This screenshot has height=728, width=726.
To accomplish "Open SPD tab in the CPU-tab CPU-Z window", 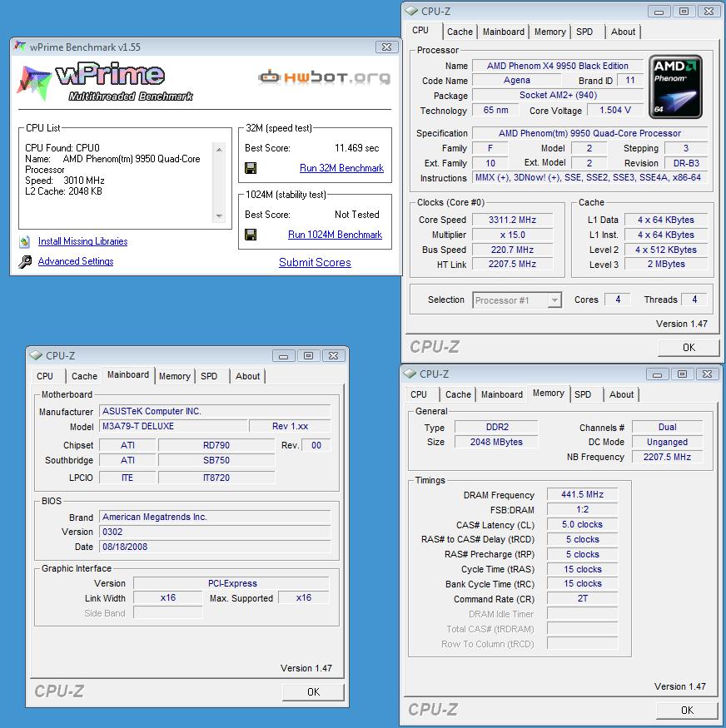I will click(584, 32).
